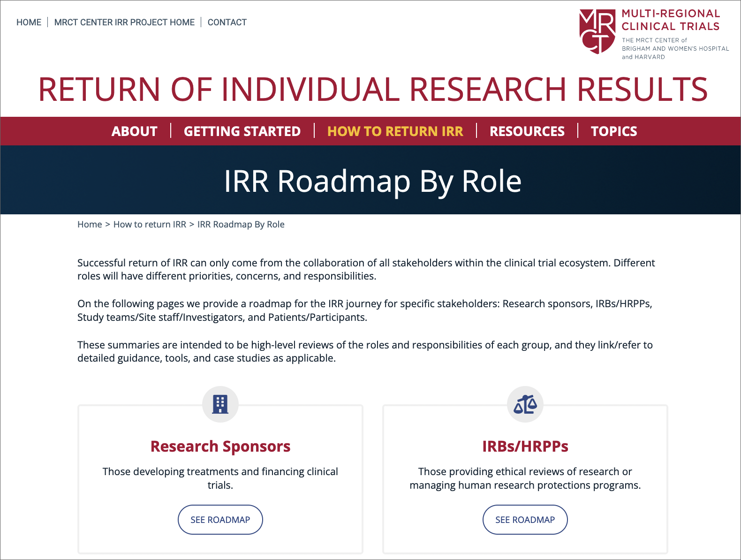Open the TOPICS menu item
This screenshot has width=741, height=560.
coord(613,131)
